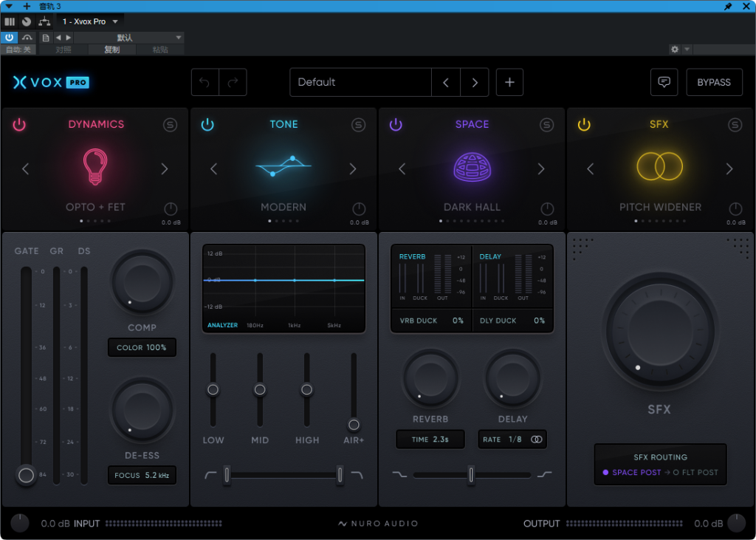Click the large SFX knob
Screen dimensions: 756x540
point(659,331)
